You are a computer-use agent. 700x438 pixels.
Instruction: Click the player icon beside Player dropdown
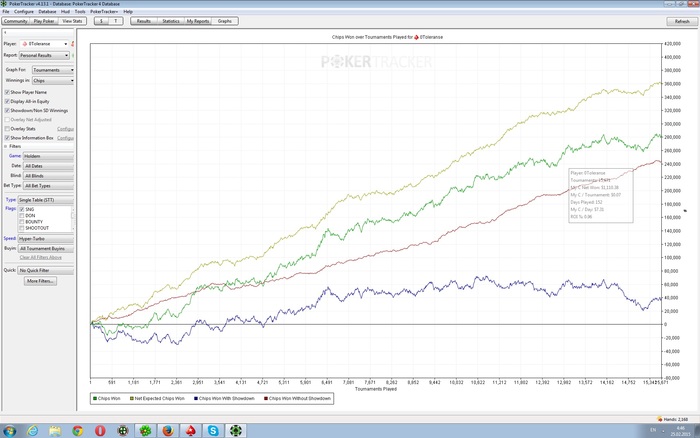[x=72, y=44]
